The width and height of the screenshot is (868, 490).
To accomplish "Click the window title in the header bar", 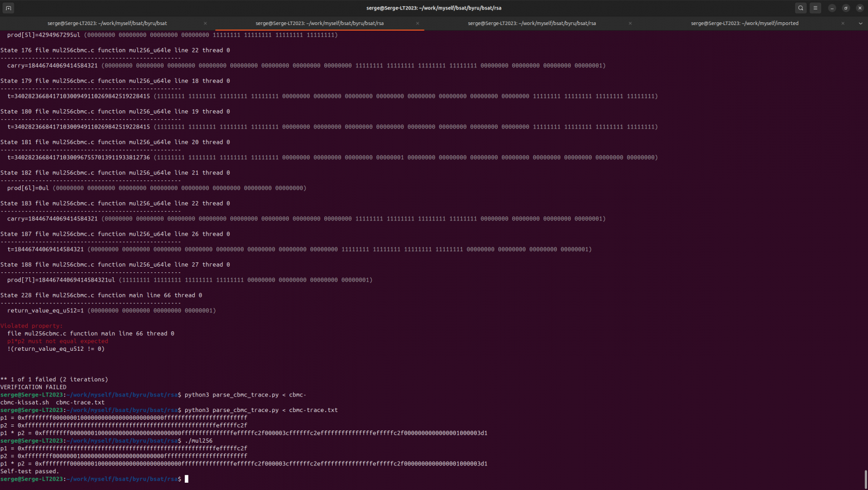I will [x=434, y=8].
